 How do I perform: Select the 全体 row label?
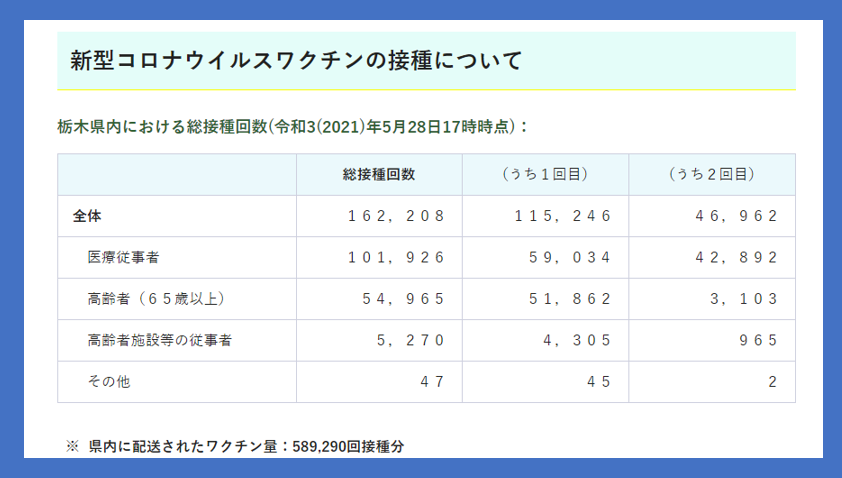tap(87, 215)
